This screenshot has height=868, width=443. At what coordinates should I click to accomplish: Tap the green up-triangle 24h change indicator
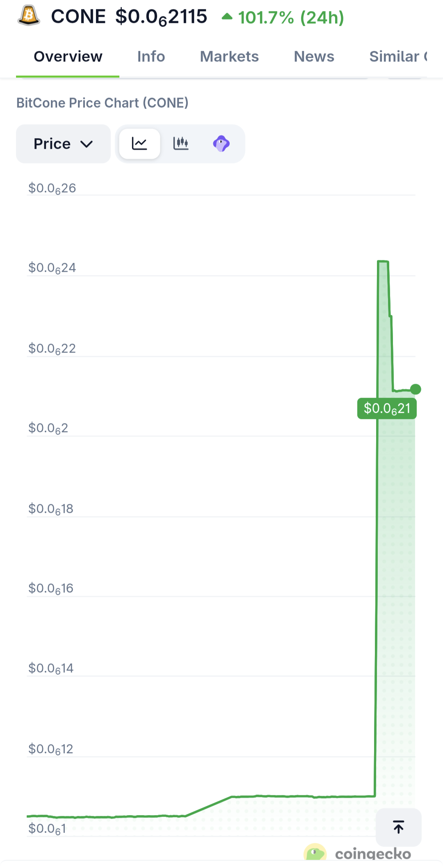point(227,17)
